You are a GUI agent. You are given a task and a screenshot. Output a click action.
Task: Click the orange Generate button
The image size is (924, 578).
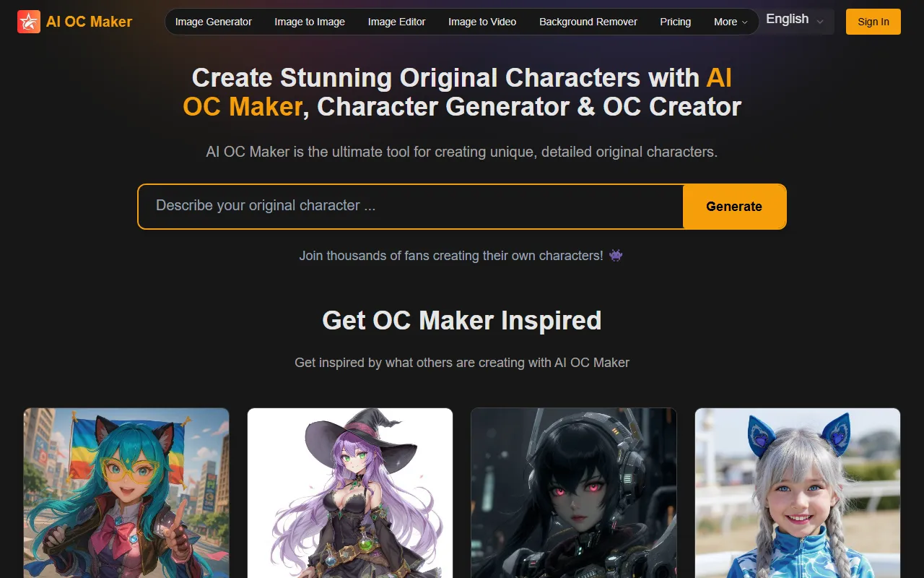[734, 207]
